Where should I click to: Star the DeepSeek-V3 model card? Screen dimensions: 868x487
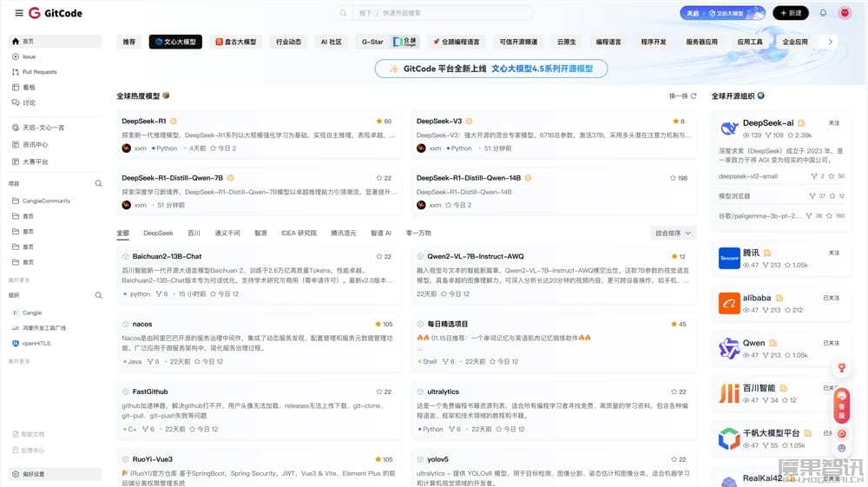pyautogui.click(x=679, y=122)
